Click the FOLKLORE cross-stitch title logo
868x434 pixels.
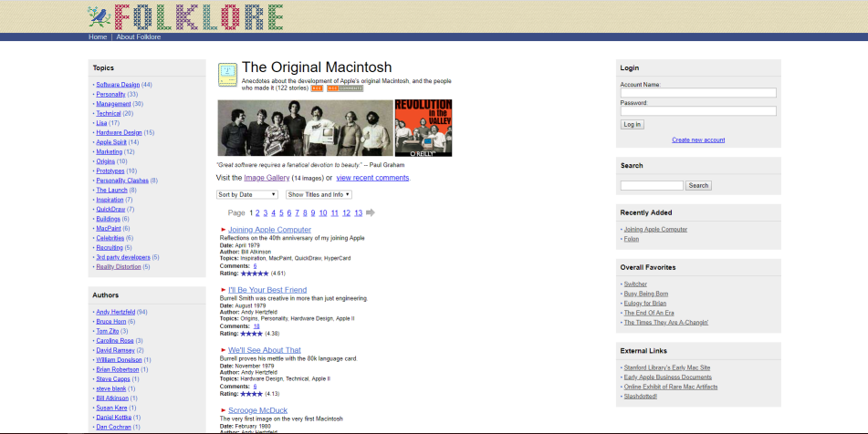[199, 17]
